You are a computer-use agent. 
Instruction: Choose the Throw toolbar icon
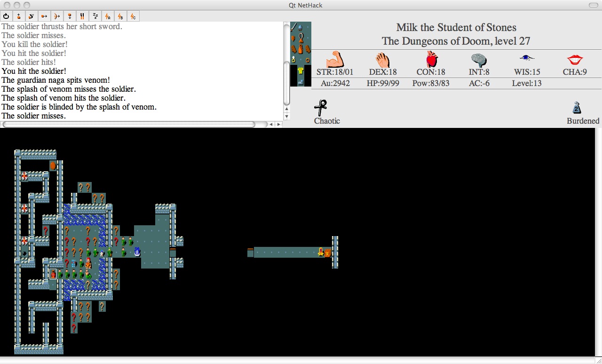coord(44,16)
